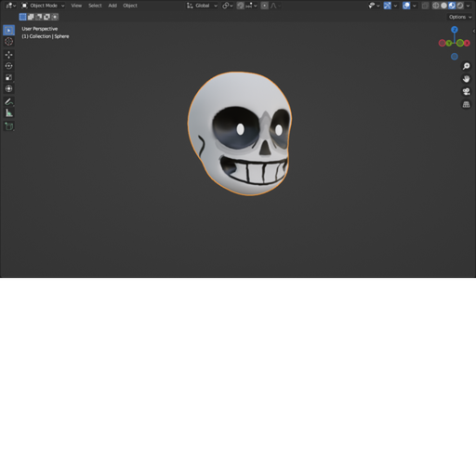Activate the Measure tool

coord(8,113)
